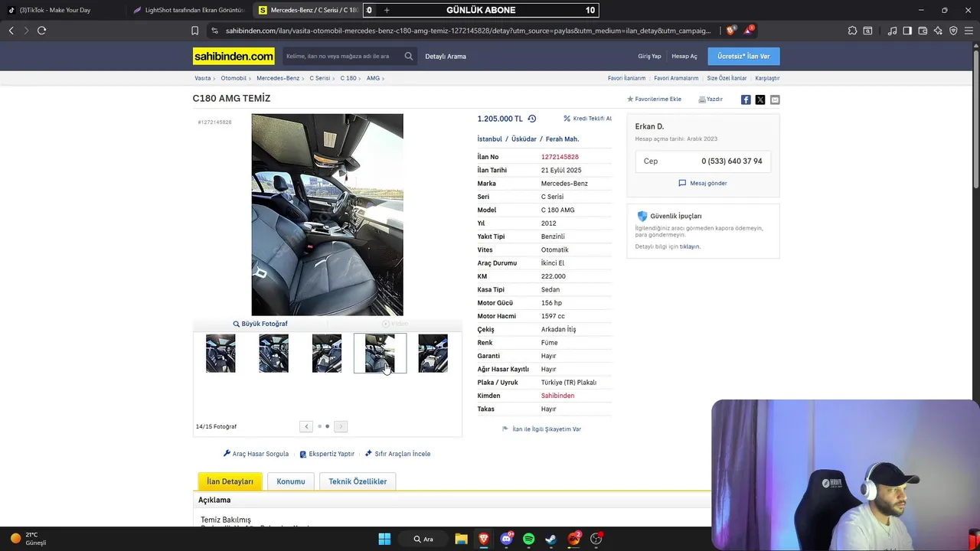Open EA app from taskbar
The image size is (980, 551).
point(573,539)
